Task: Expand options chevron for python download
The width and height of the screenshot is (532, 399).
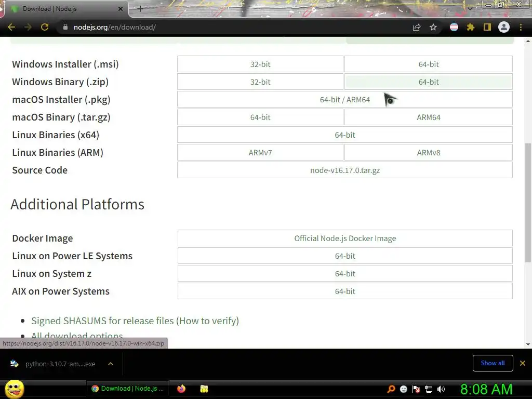Action: click(111, 364)
